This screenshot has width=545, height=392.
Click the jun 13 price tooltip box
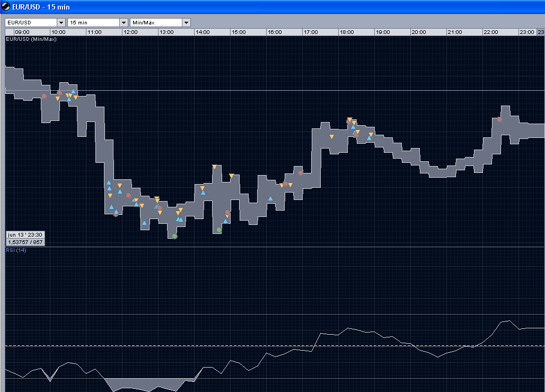[25, 238]
